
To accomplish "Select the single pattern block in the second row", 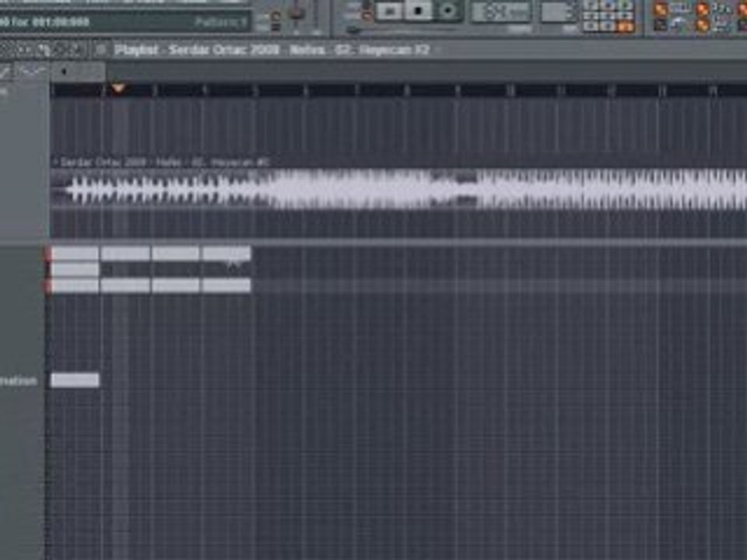I will (75, 270).
